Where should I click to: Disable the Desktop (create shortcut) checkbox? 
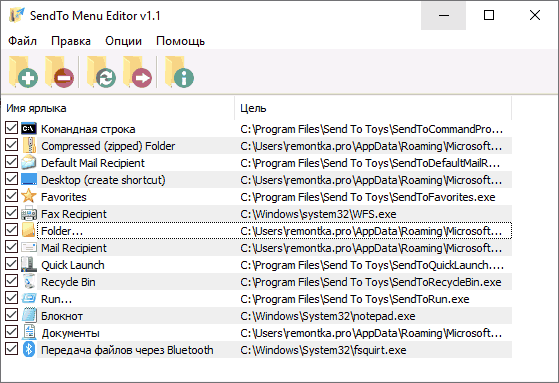[11, 179]
